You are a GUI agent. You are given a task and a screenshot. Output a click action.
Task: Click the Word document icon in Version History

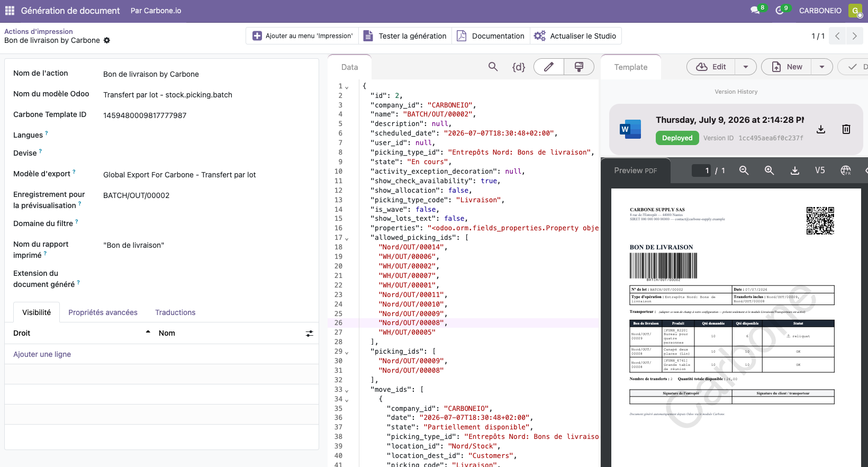[630, 129]
